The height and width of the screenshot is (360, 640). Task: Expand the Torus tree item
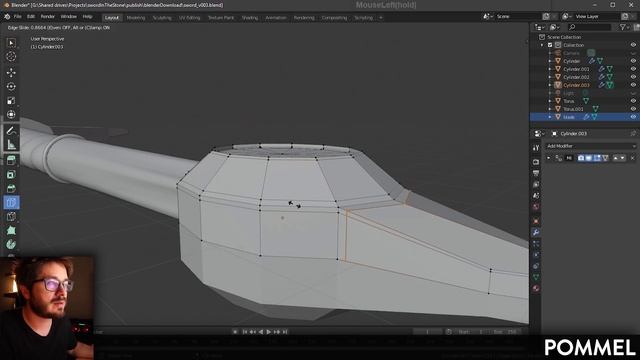point(550,101)
